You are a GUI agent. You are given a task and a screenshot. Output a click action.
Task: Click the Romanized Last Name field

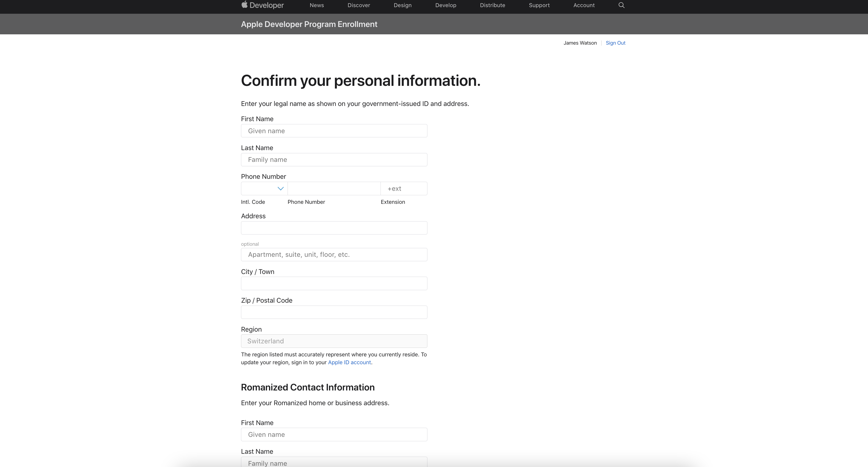coord(334,462)
